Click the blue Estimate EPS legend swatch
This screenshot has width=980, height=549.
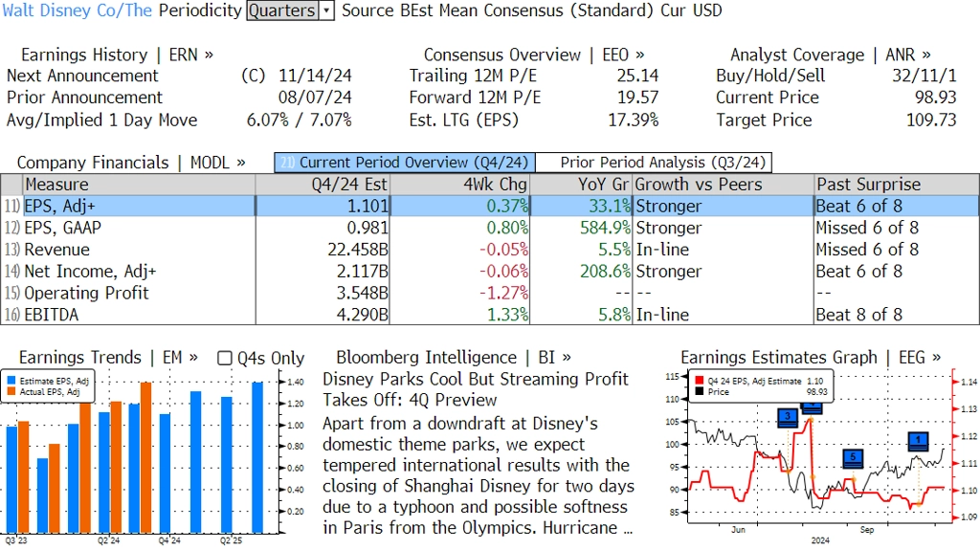[11, 381]
